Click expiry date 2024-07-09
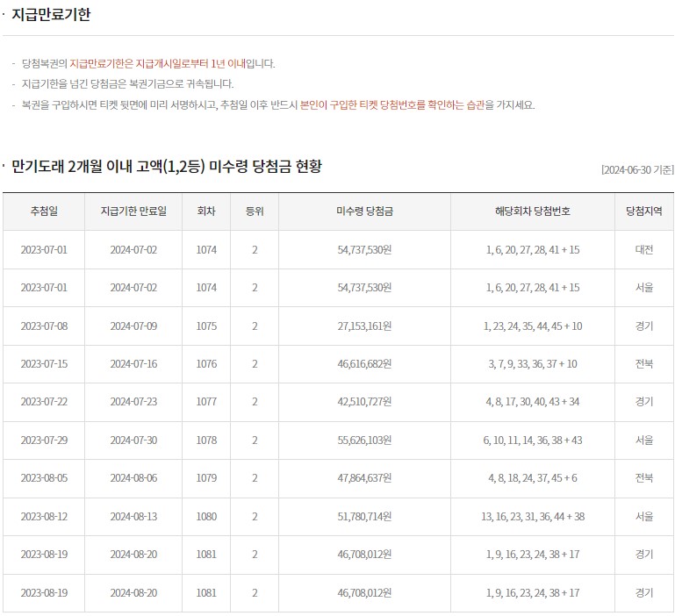 133,326
